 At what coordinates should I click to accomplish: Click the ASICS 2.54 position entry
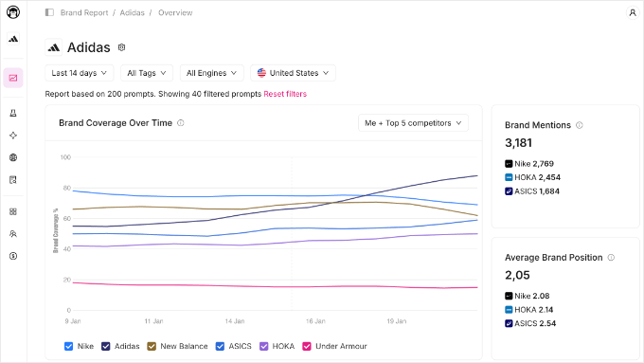coord(530,323)
